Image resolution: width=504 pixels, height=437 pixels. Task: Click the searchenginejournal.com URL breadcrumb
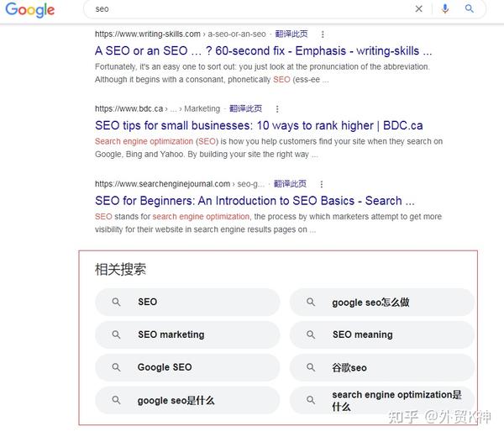click(180, 184)
